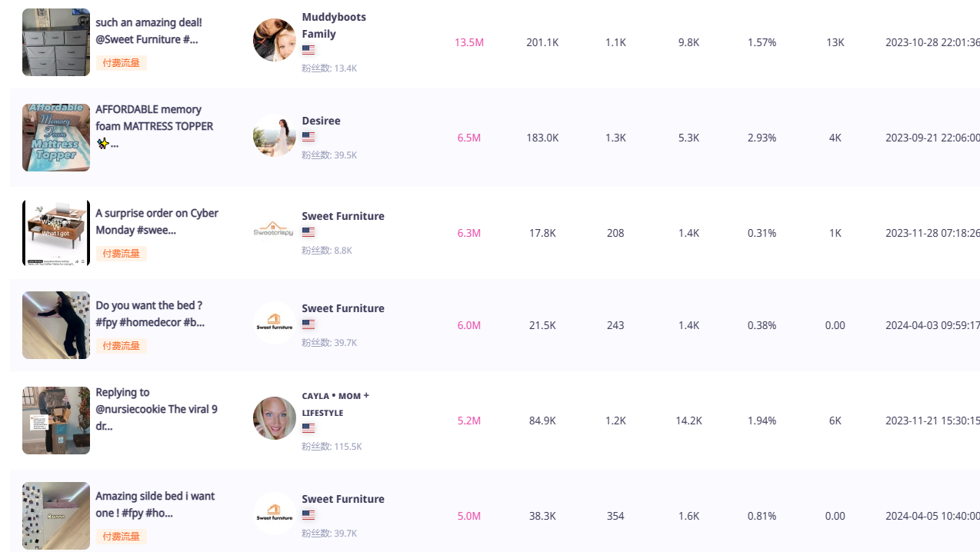Open the Muddyboots Family creator name

click(x=334, y=25)
